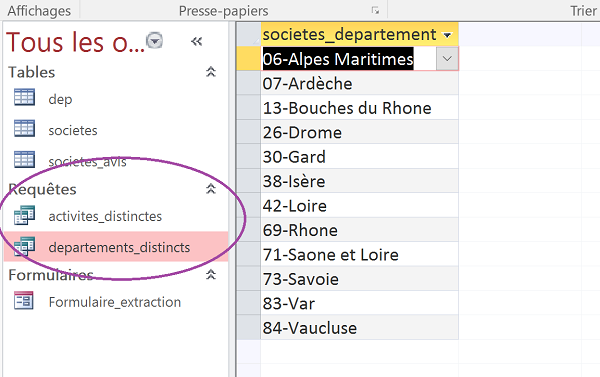600x377 pixels.
Task: Click the activites_distinctes query icon
Action: click(x=24, y=215)
